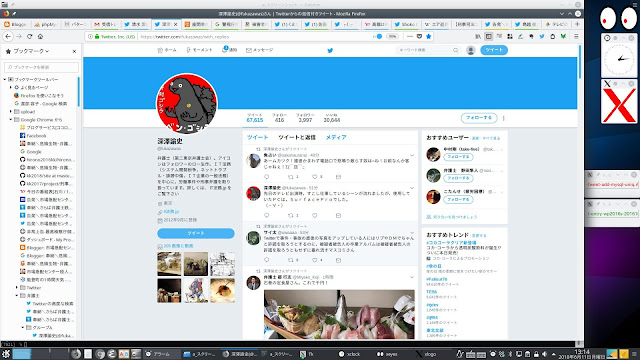Open the Firefox home page icon

click(x=40, y=36)
